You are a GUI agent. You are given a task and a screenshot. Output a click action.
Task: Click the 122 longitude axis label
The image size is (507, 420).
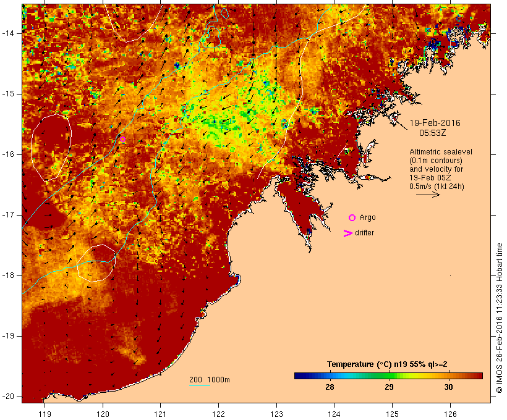click(219, 414)
